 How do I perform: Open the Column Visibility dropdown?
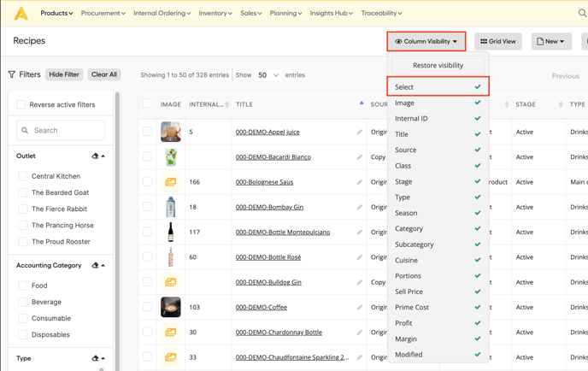point(426,41)
